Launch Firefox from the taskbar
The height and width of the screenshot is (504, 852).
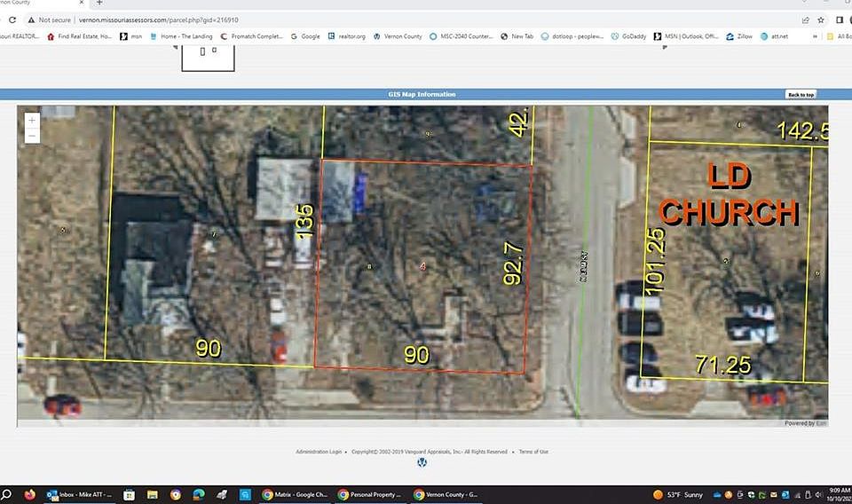tap(30, 494)
